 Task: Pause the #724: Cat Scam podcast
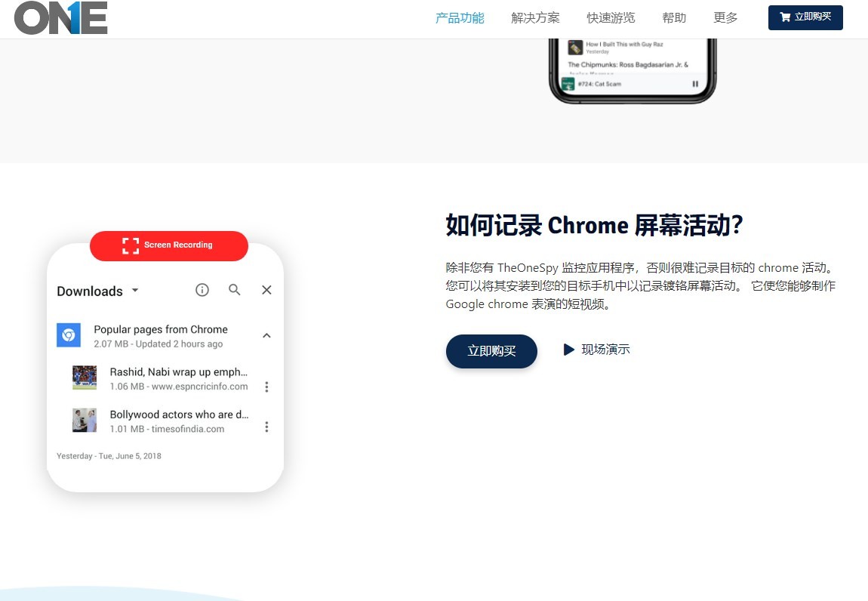point(696,84)
